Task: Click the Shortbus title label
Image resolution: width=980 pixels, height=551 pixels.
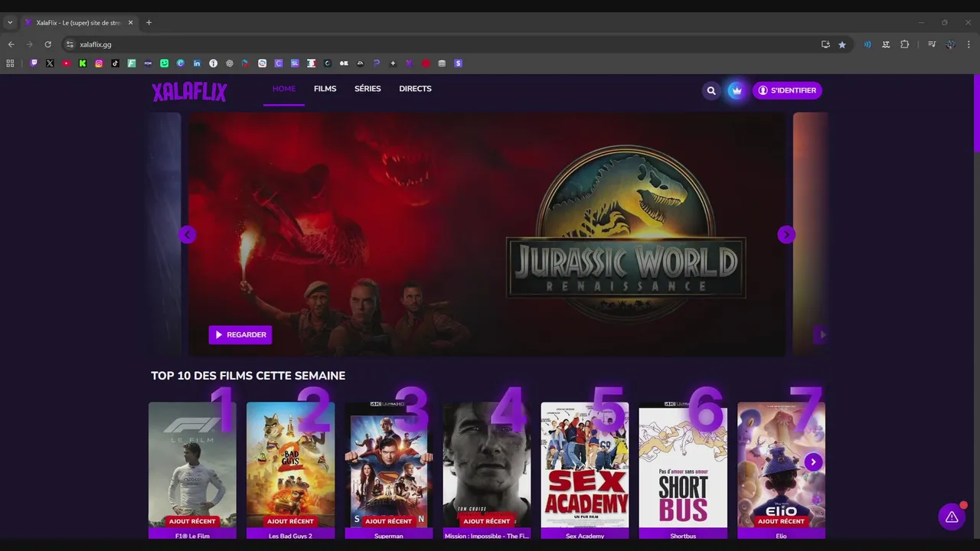Action: click(x=683, y=536)
